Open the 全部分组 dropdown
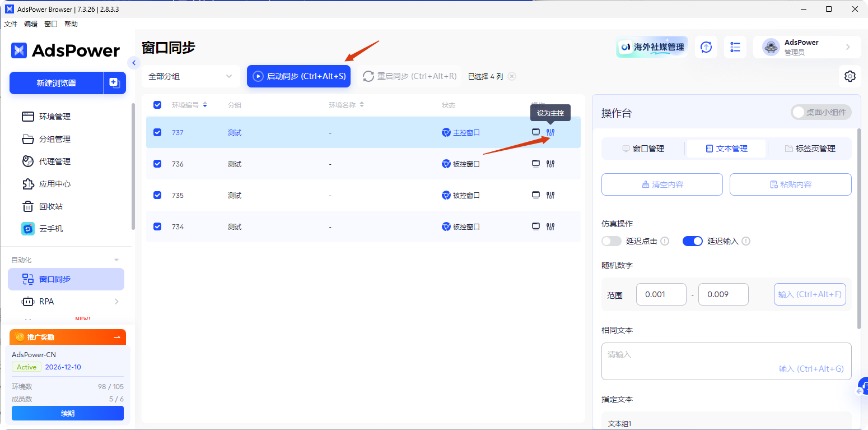 [x=190, y=76]
